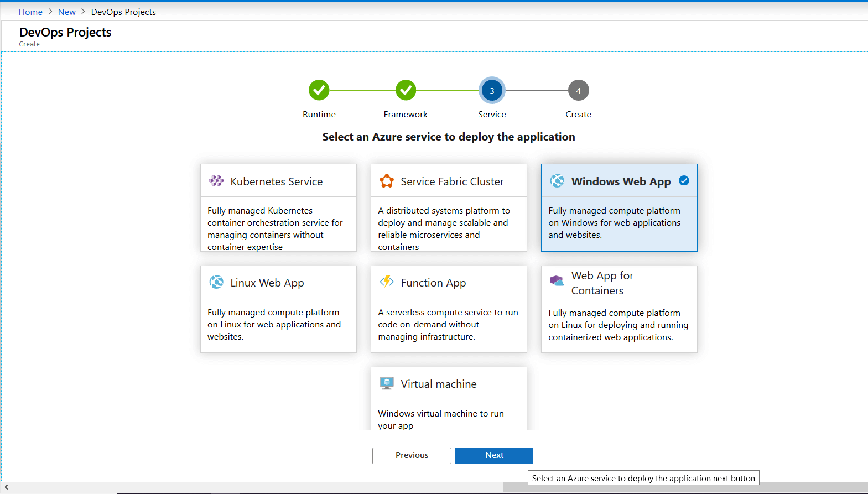Click the Windows Web App globe icon

(x=557, y=181)
